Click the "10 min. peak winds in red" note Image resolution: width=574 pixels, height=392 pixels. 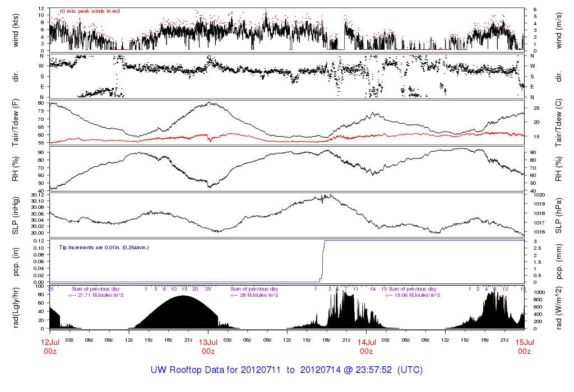pos(89,11)
